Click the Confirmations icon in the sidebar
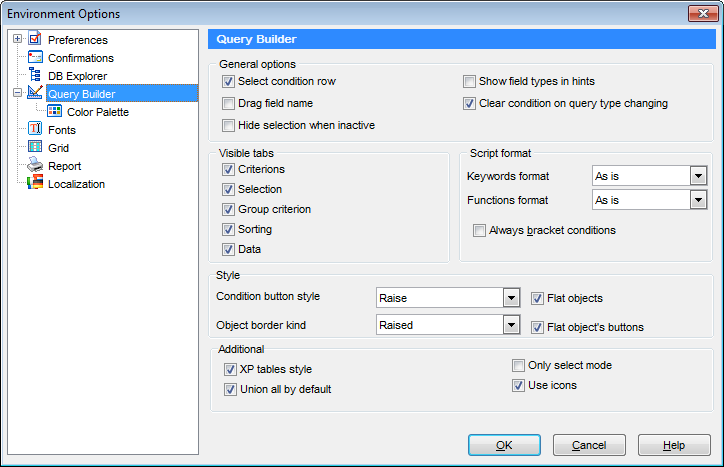 [x=35, y=58]
